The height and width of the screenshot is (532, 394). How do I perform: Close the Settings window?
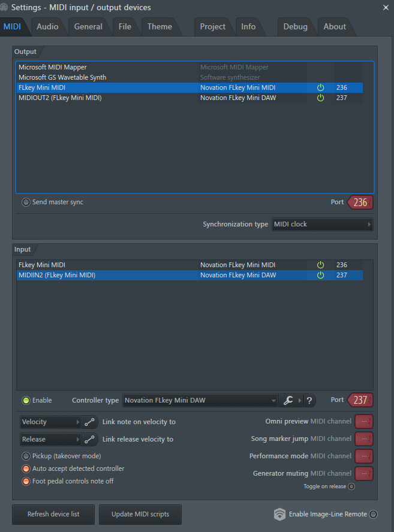[x=386, y=7]
